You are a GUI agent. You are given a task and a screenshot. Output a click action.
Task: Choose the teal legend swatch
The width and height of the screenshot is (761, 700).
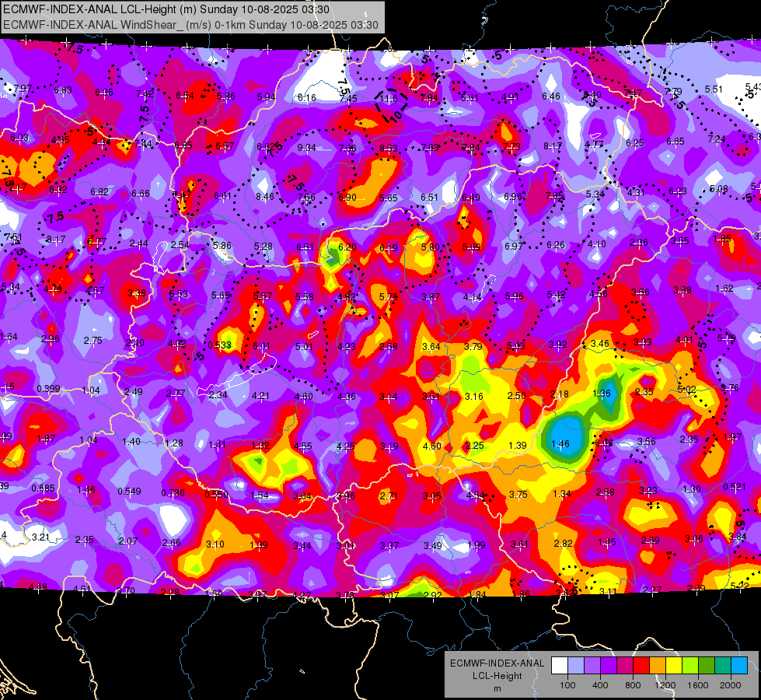point(723,666)
